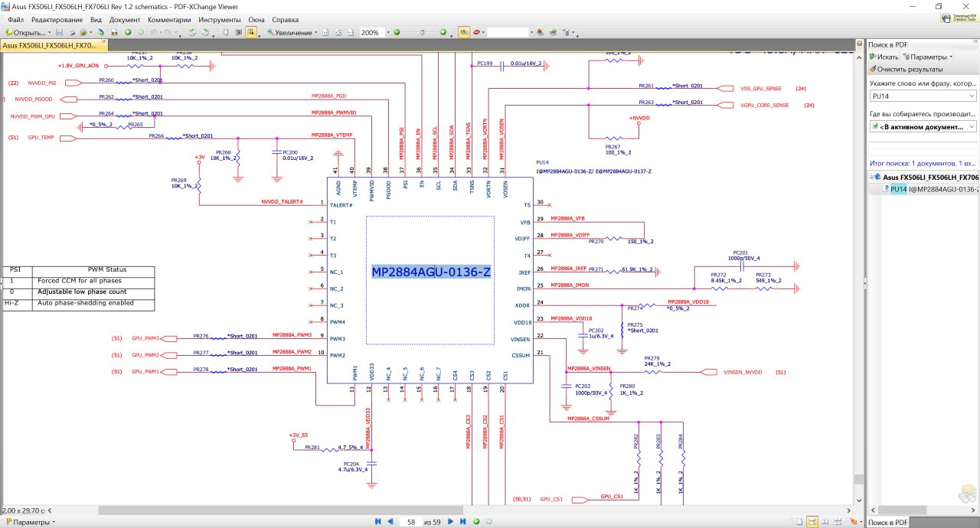Open the 200% zoom level dropdown

point(388,33)
